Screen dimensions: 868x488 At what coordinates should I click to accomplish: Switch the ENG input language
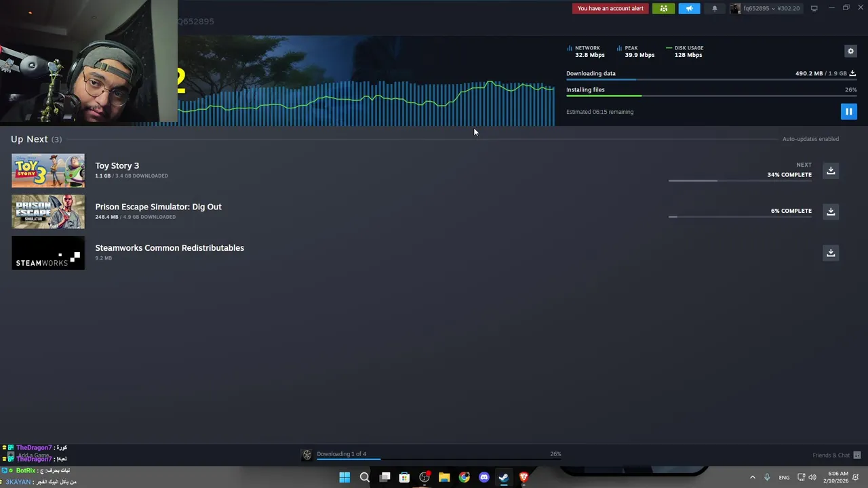click(784, 477)
